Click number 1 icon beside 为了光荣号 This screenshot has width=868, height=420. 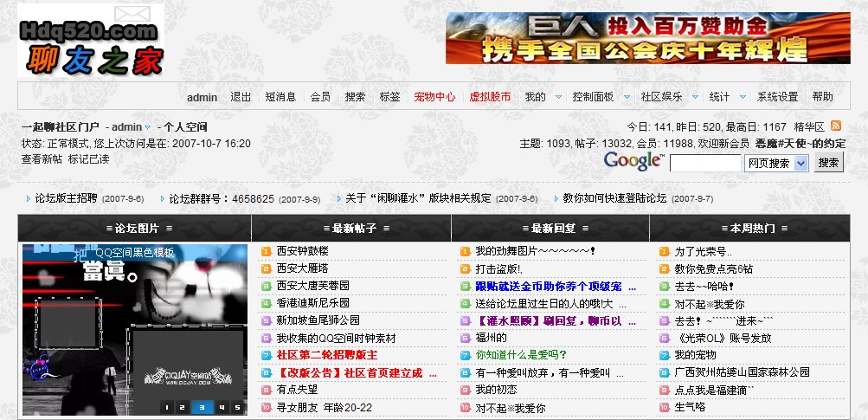665,251
